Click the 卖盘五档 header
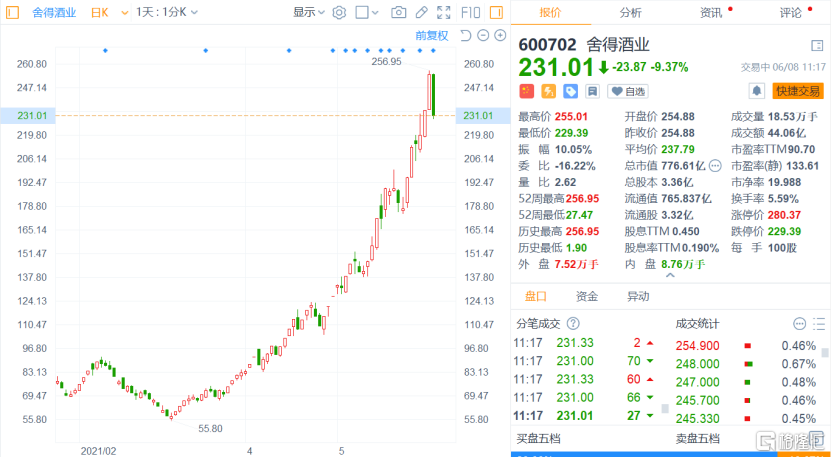The image size is (831, 458). [x=697, y=439]
